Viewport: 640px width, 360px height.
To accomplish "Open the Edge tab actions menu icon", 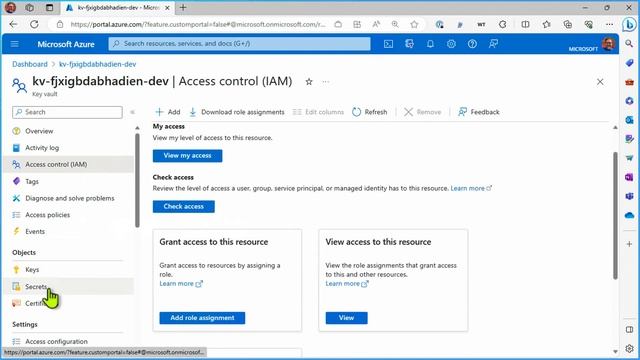I will coord(49,7).
